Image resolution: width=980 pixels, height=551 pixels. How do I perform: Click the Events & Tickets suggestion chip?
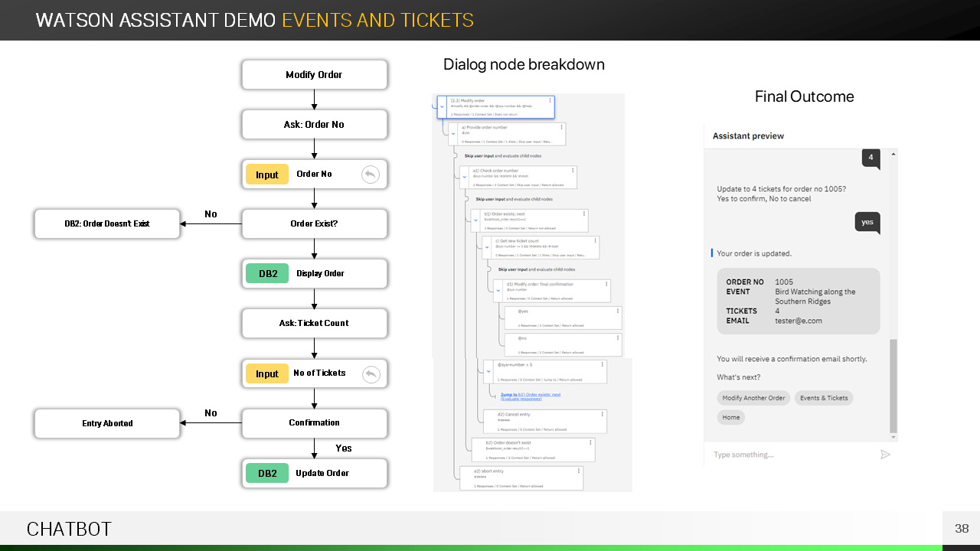coord(824,398)
